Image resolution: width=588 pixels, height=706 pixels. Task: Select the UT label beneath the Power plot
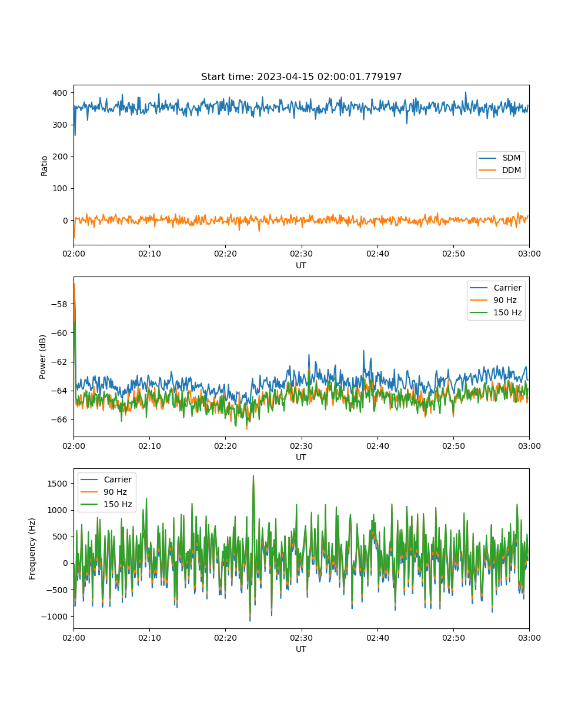coord(301,457)
